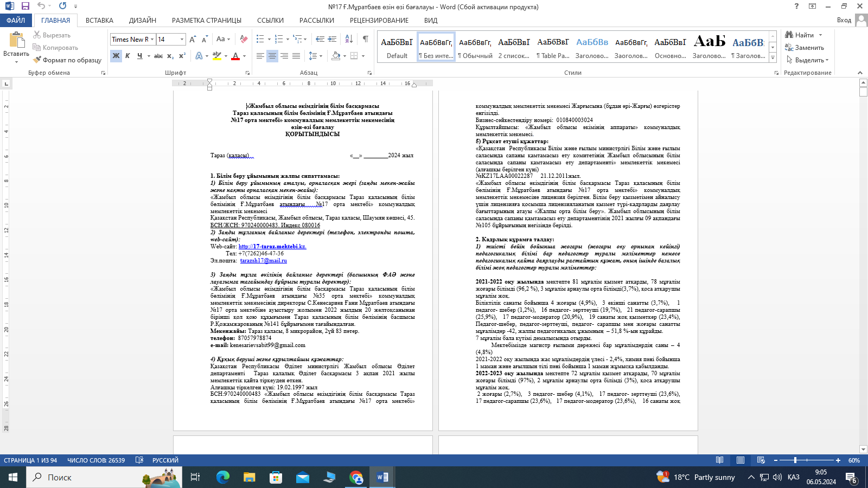868x488 pixels.
Task: Toggle Print Layout view in status bar
Action: [740, 460]
